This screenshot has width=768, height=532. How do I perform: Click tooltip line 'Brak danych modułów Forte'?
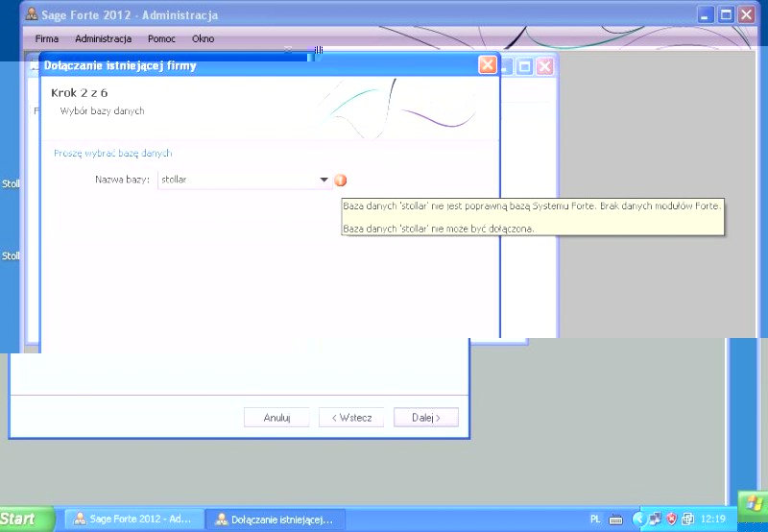660,206
